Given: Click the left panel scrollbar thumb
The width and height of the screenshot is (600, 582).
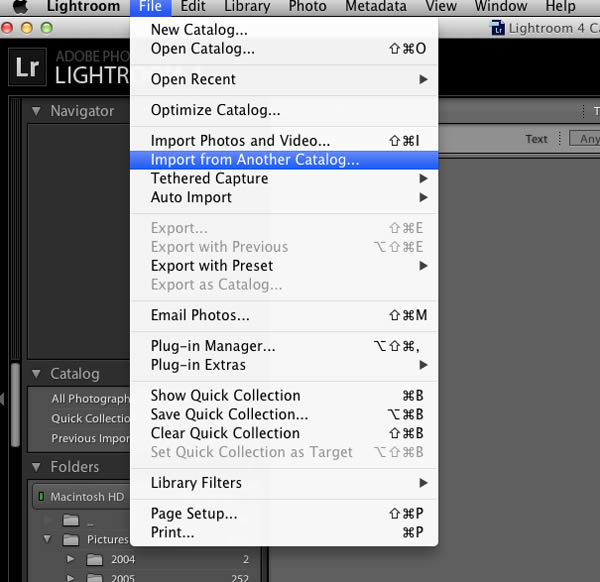Looking at the screenshot, I should coord(16,405).
